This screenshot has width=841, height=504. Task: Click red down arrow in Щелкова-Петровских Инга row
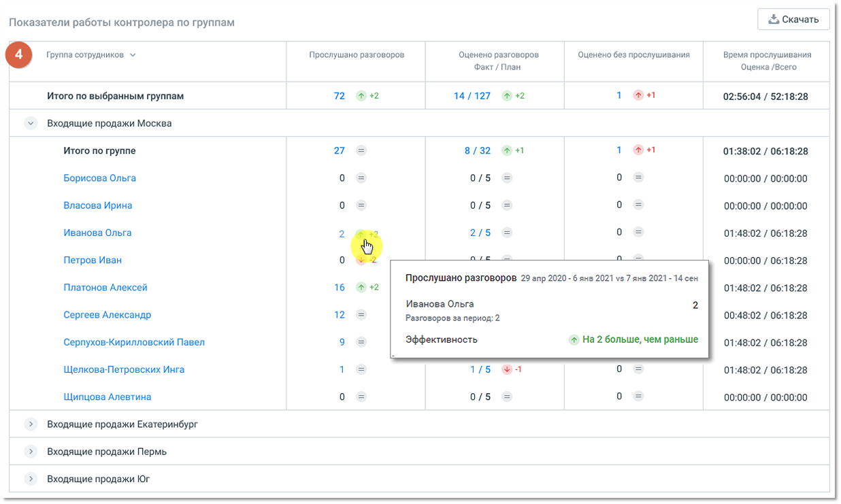point(506,369)
